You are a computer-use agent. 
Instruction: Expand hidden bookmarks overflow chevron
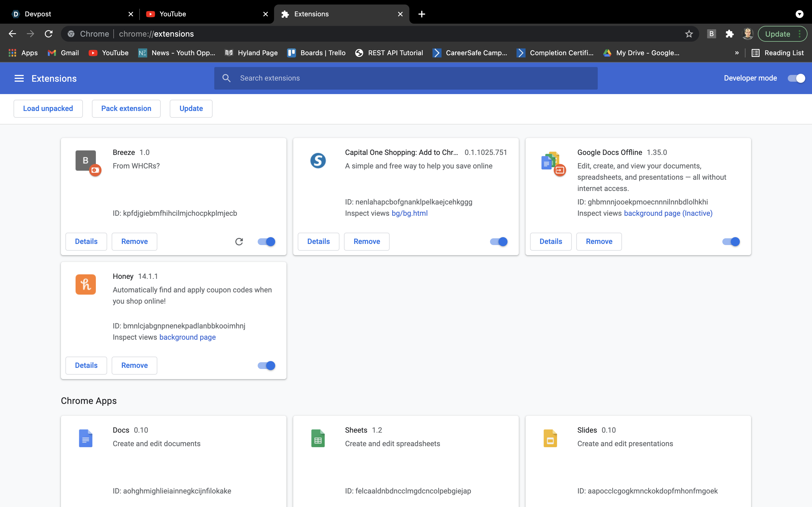pos(737,53)
